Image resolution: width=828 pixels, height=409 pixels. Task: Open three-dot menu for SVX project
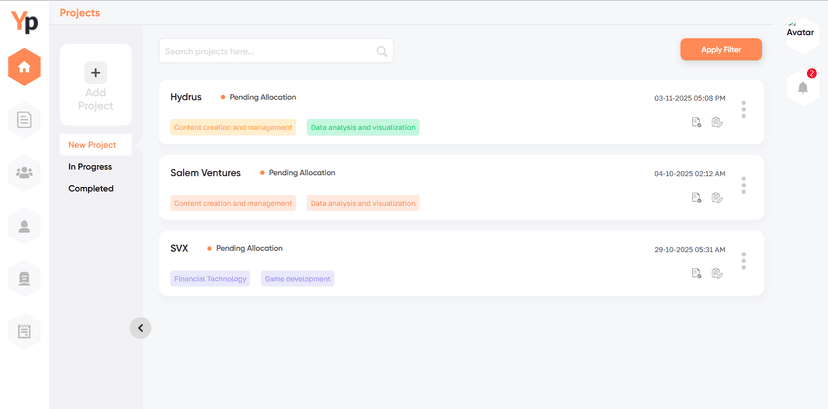click(743, 260)
